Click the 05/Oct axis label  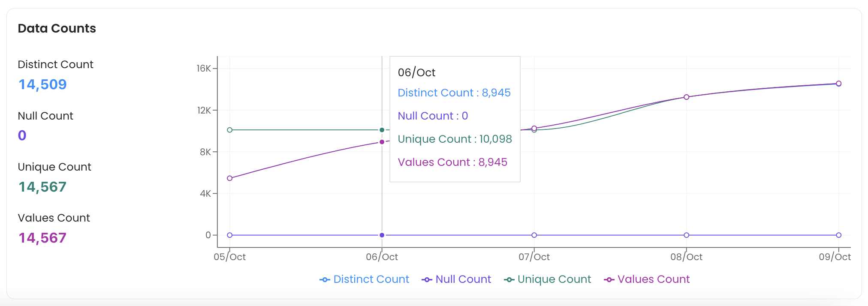click(x=229, y=257)
